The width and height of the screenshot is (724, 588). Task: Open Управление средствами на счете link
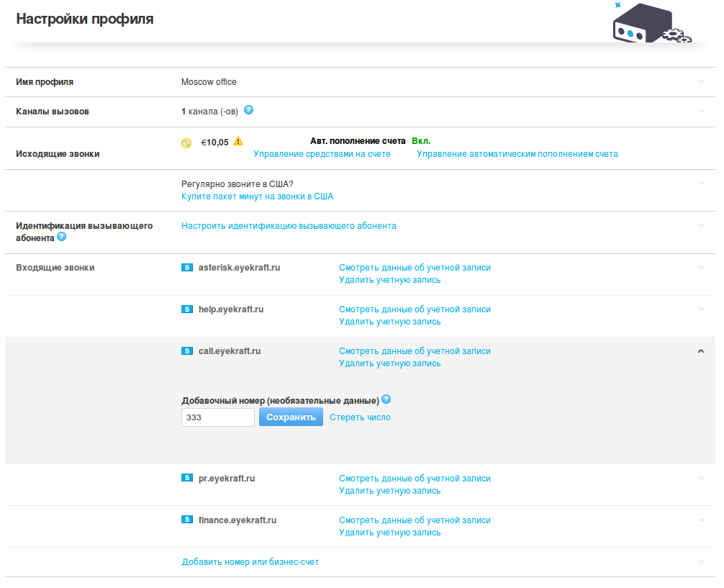[x=322, y=154]
